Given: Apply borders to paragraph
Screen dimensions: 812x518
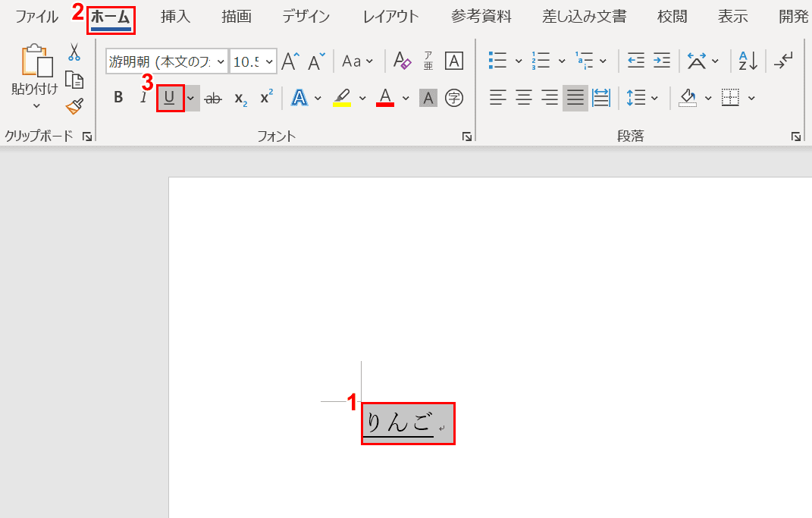Looking at the screenshot, I should 730,97.
